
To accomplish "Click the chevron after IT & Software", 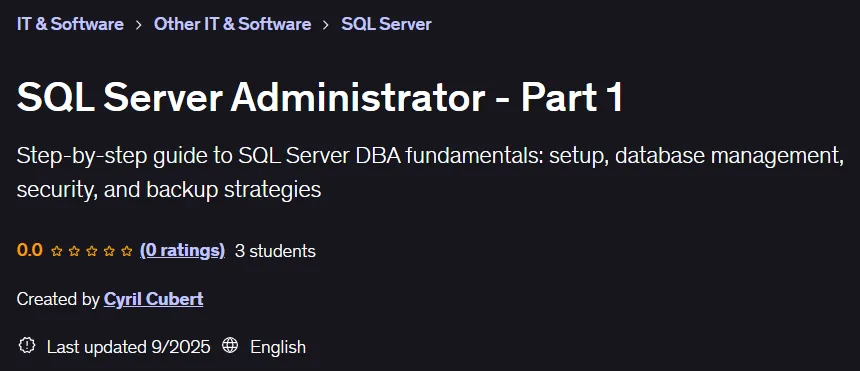I will click(x=139, y=25).
